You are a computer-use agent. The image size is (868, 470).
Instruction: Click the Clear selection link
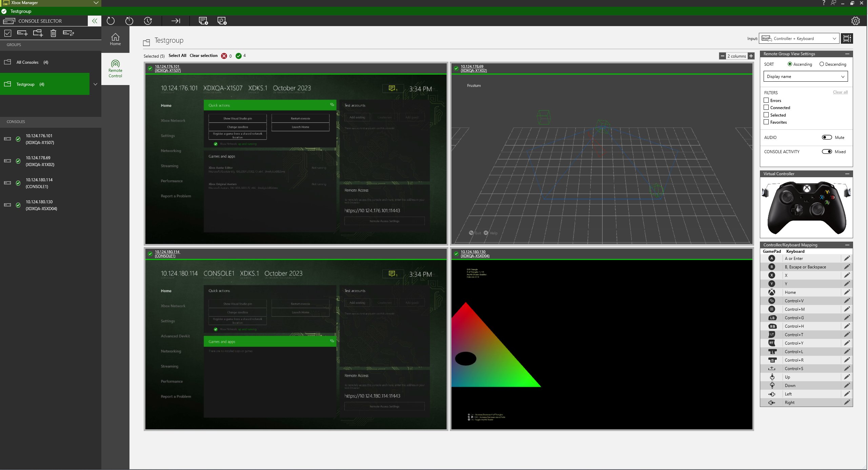click(203, 56)
